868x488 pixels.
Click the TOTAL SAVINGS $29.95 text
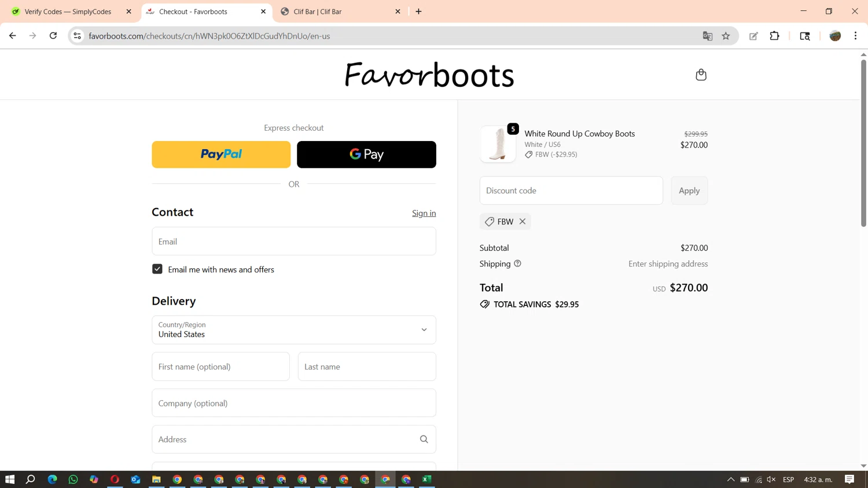coord(536,304)
